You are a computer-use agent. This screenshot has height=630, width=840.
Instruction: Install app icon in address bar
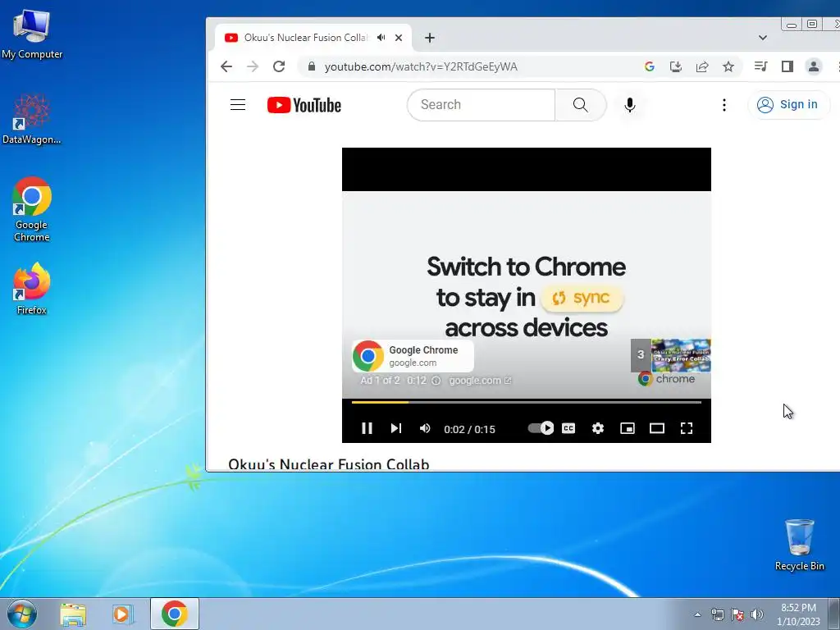pyautogui.click(x=676, y=66)
